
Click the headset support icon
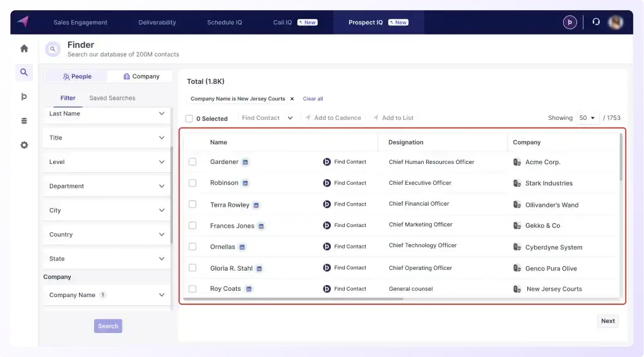click(596, 22)
